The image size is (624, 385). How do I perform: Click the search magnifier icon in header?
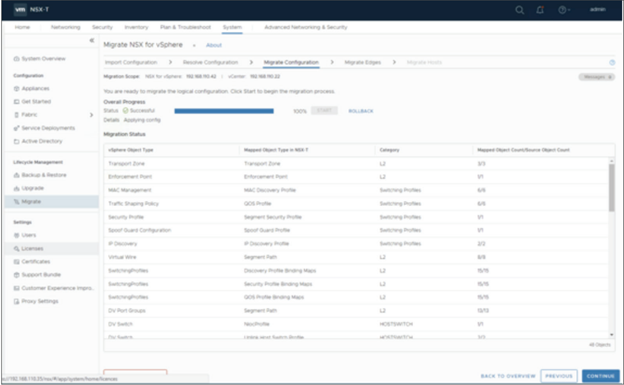(519, 10)
